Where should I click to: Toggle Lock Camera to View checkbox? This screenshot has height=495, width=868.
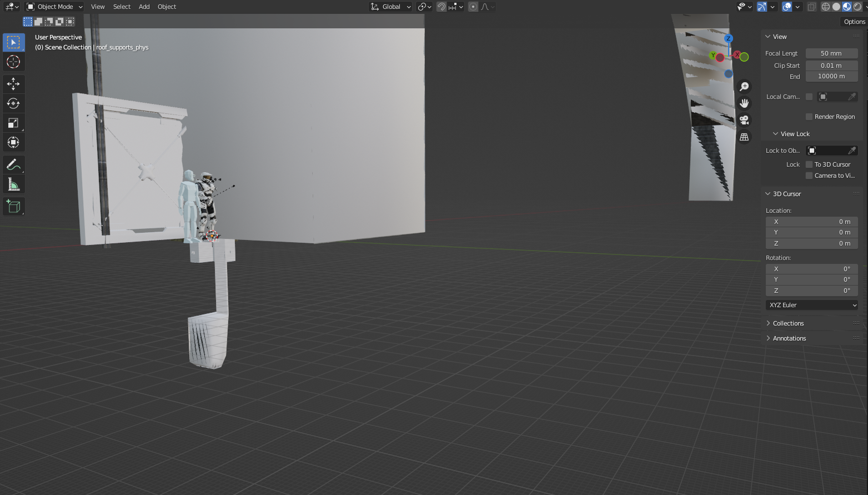coord(809,176)
